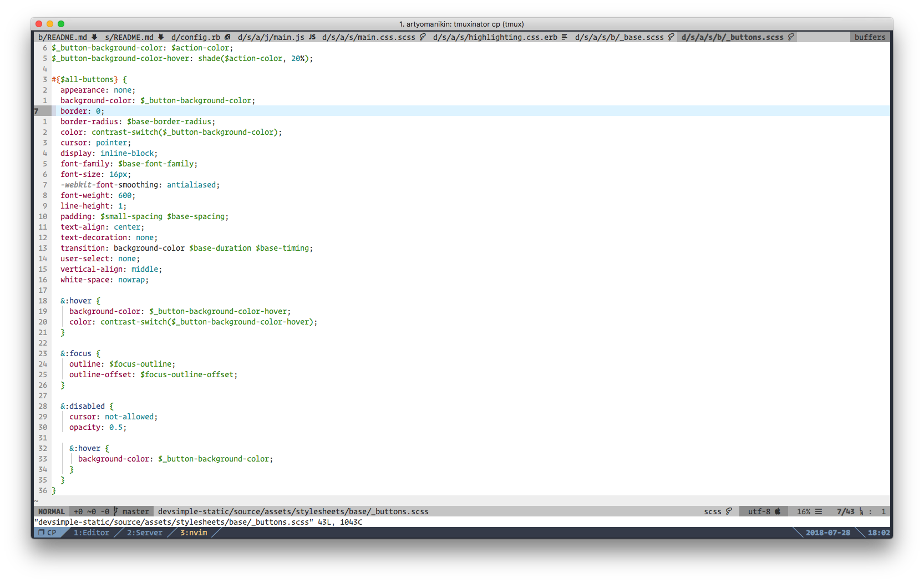Image resolution: width=924 pixels, height=583 pixels.
Task: Click the "padding: $small-spacing $base-spacing;" line
Action: pyautogui.click(x=144, y=216)
